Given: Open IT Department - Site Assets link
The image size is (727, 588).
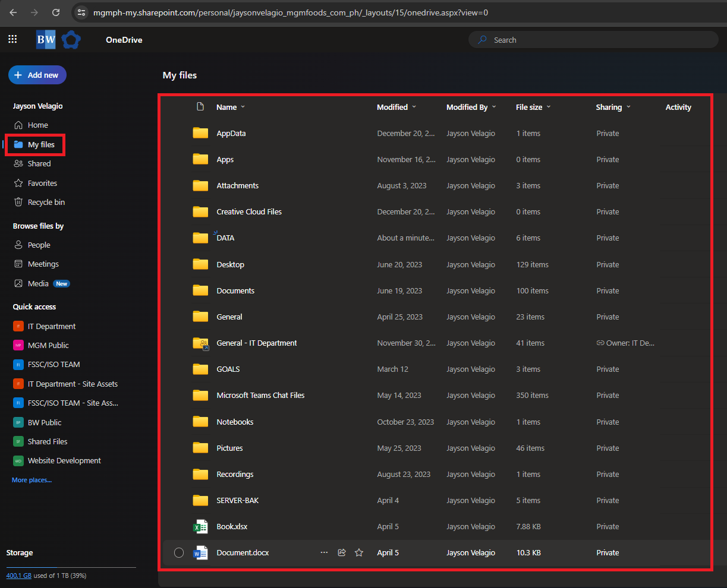Looking at the screenshot, I should pos(73,384).
